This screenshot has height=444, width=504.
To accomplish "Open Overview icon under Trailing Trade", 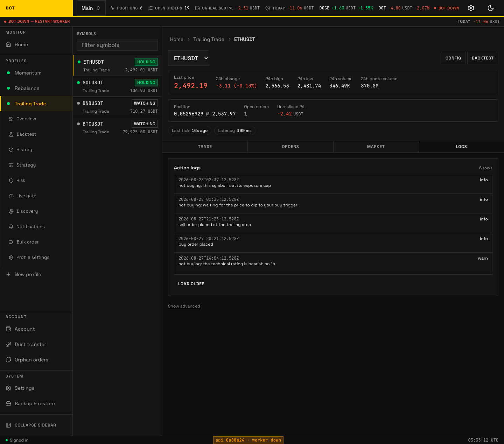I will tap(11, 119).
